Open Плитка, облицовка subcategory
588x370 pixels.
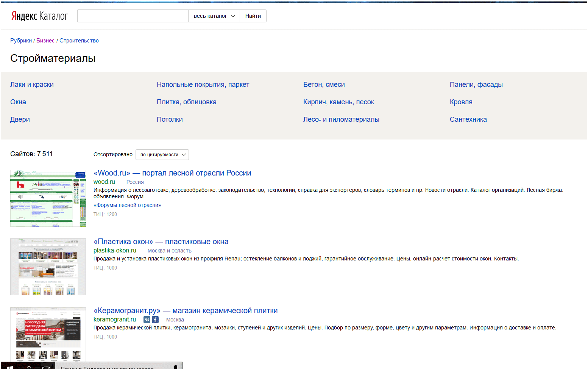tap(187, 102)
